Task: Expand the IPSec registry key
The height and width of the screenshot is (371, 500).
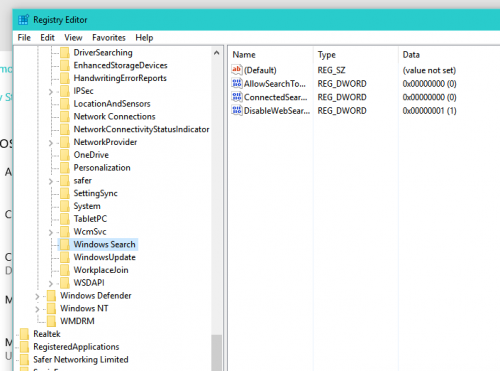Action: tap(51, 91)
